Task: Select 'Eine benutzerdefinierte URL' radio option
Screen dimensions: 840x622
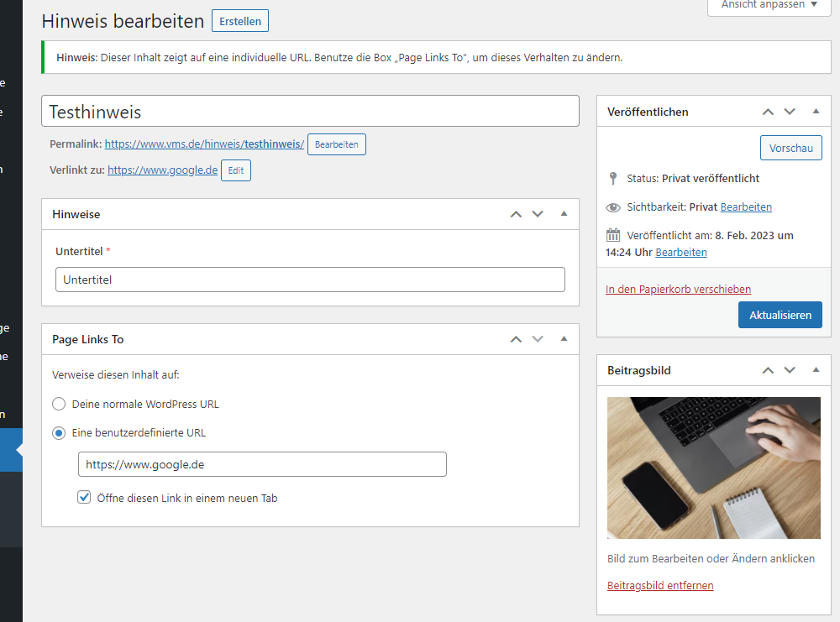Action: click(59, 433)
